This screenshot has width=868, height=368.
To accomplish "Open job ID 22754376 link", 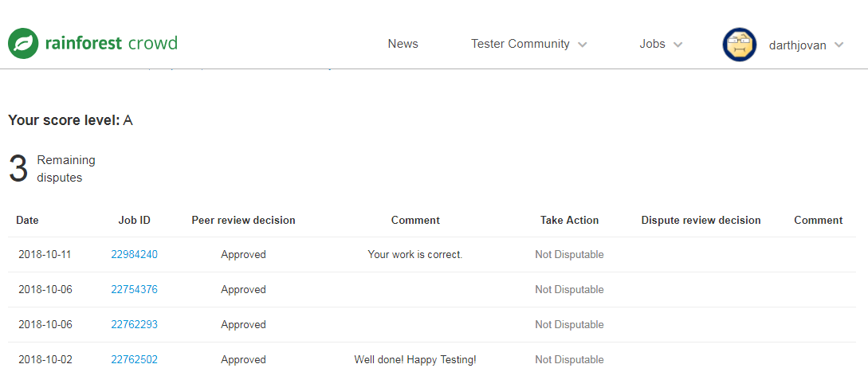I will pos(135,289).
